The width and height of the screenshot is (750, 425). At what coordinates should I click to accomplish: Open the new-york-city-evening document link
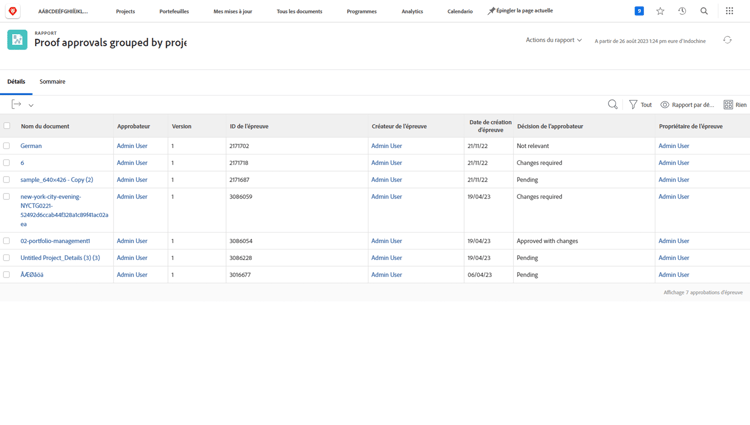point(64,210)
